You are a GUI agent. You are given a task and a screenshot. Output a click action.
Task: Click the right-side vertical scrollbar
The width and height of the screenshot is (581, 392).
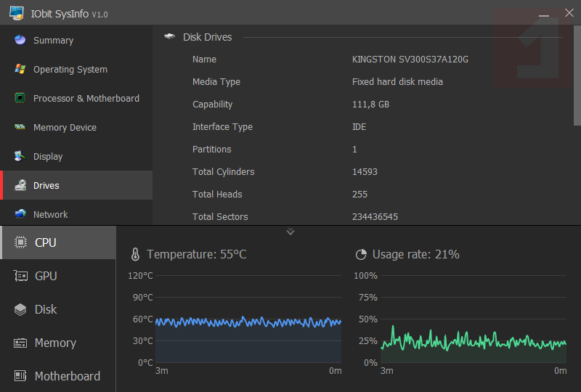(577, 80)
